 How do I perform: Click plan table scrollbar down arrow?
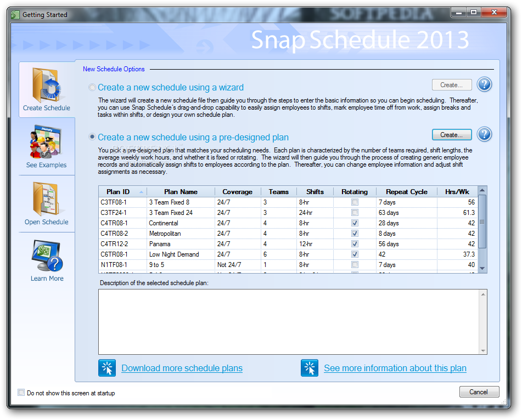tap(482, 268)
